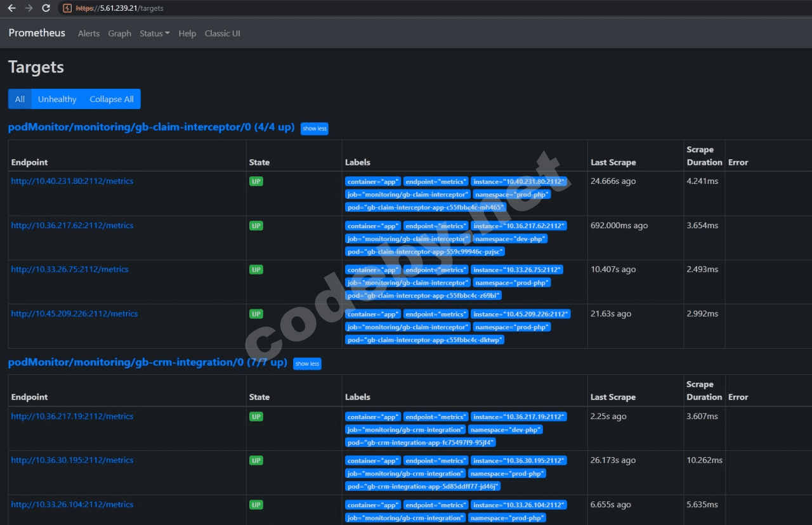Click last scrape value 21.63s ago
Image resolution: width=812 pixels, height=525 pixels.
coord(611,313)
